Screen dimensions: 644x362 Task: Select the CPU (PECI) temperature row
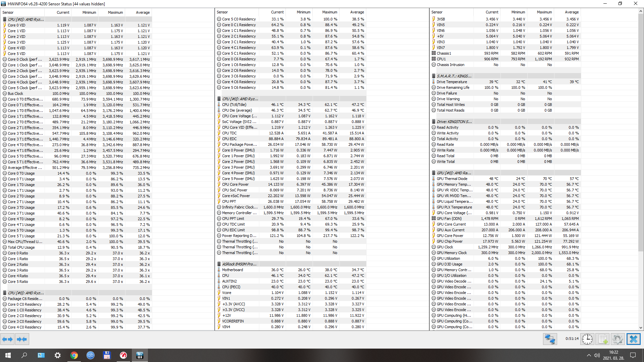point(291,287)
